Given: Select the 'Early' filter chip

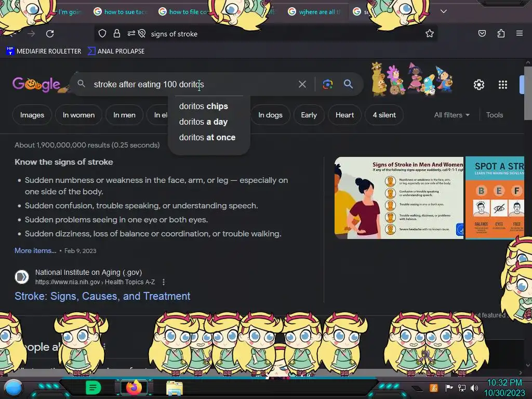Looking at the screenshot, I should click(x=309, y=115).
